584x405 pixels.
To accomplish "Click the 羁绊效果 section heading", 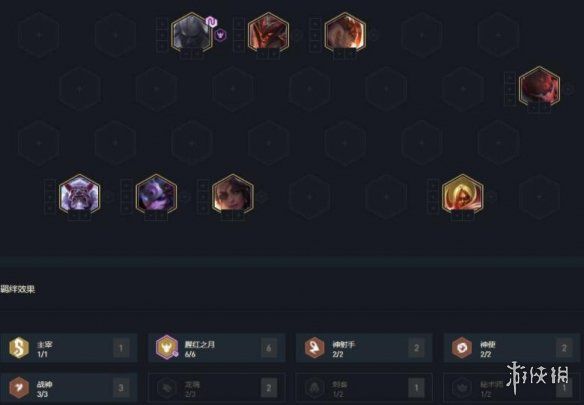I will tap(18, 289).
